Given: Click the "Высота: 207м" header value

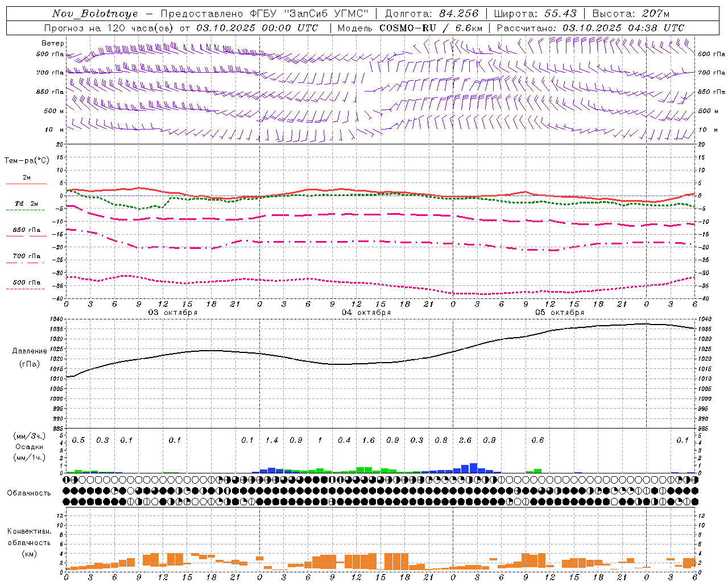Looking at the screenshot, I should [631, 14].
